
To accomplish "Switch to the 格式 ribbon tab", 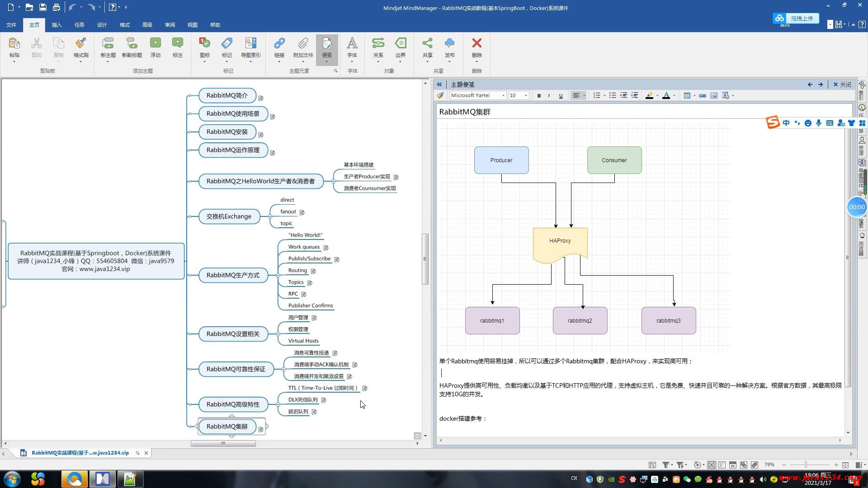I will click(x=124, y=25).
